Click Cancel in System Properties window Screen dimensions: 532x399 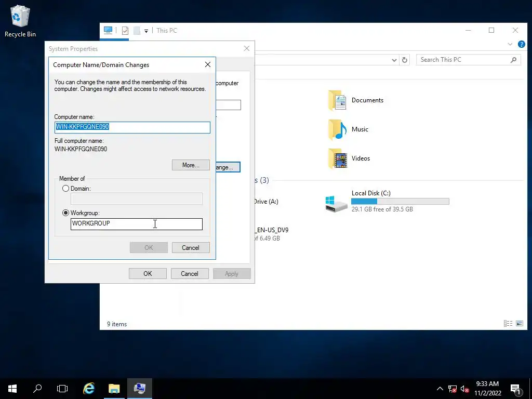click(x=190, y=274)
